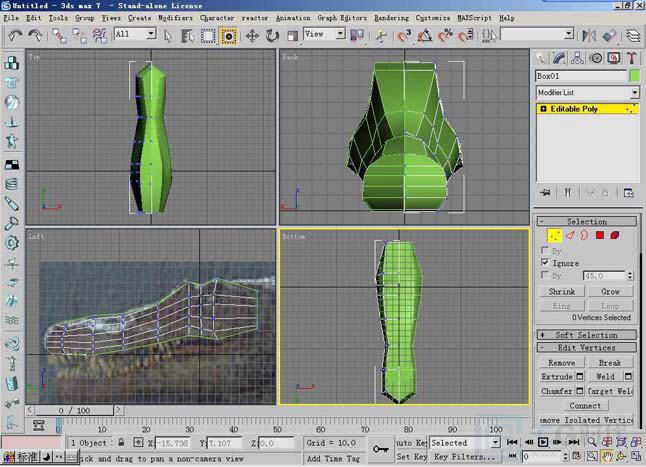The height and width of the screenshot is (467, 646).
Task: Click the Box01 object name field
Action: click(x=581, y=76)
